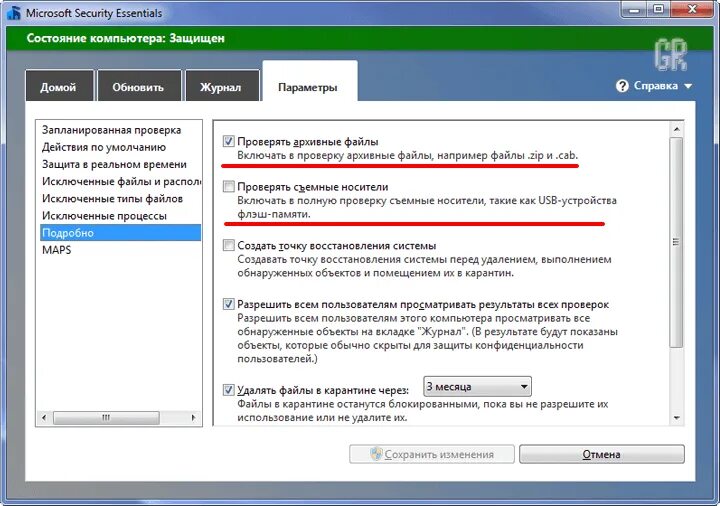Screen dimensions: 720x506
Task: Open the Справка dropdown arrow
Action: [x=688, y=86]
